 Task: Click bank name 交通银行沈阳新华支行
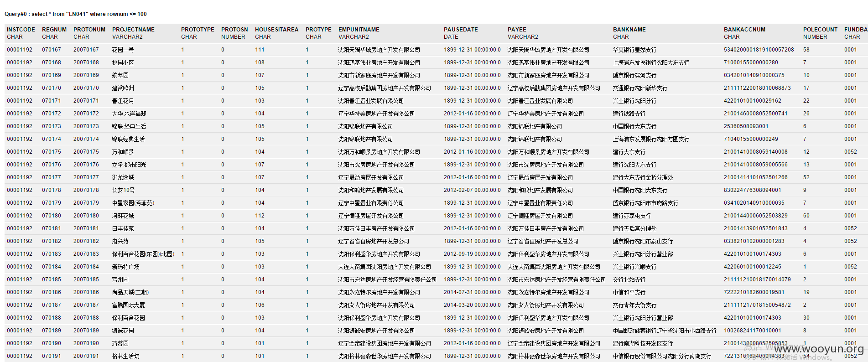coord(640,88)
